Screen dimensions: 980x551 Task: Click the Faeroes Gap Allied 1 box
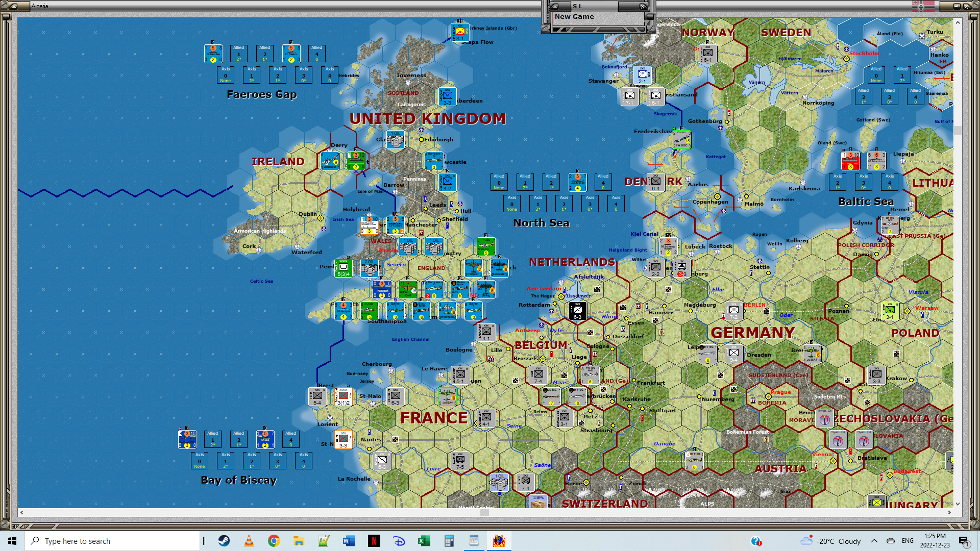[x=238, y=54]
